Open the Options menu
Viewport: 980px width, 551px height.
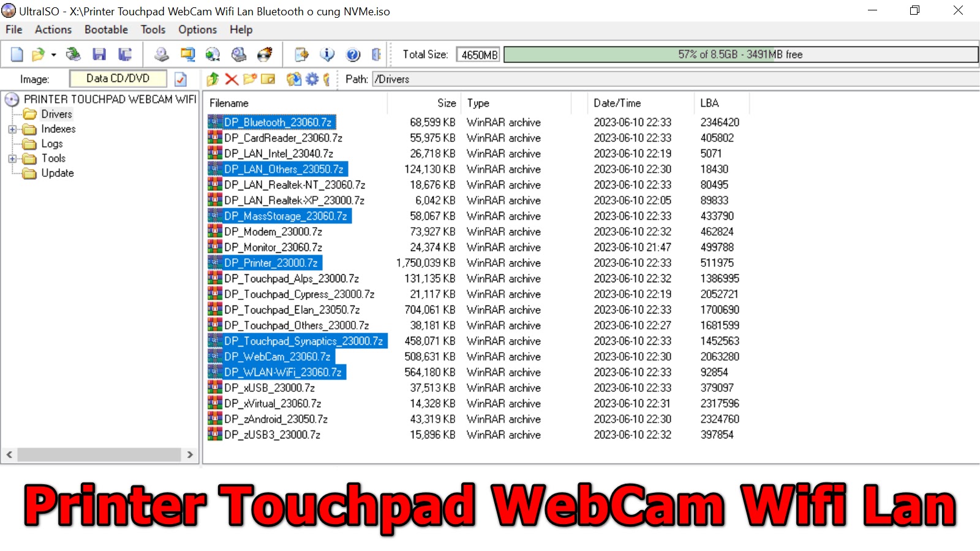tap(198, 29)
